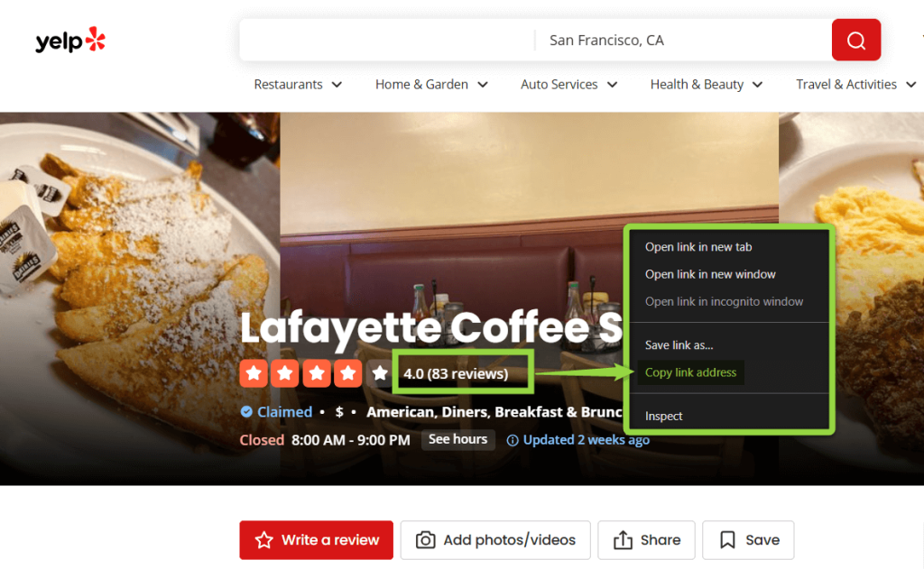This screenshot has height=569, width=924.
Task: Open the Health & Beauty dropdown
Action: pos(707,84)
